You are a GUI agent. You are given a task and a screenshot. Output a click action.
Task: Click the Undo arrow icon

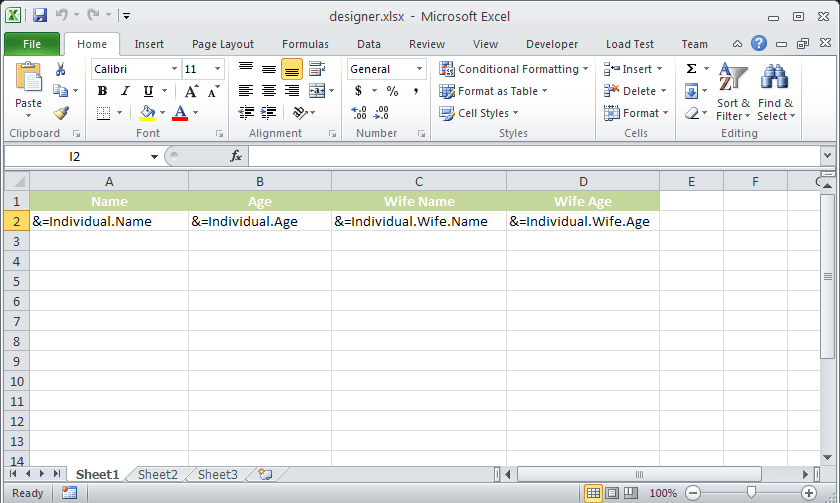62,15
